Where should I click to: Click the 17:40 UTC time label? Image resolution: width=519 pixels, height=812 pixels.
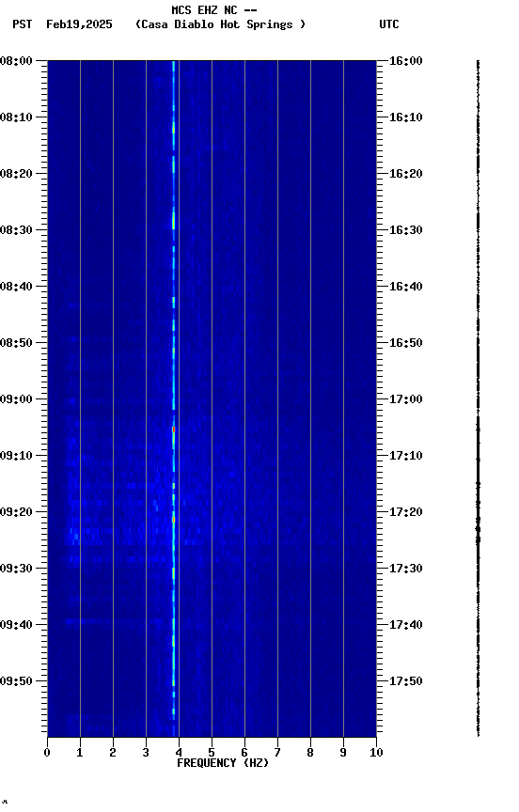[406, 625]
